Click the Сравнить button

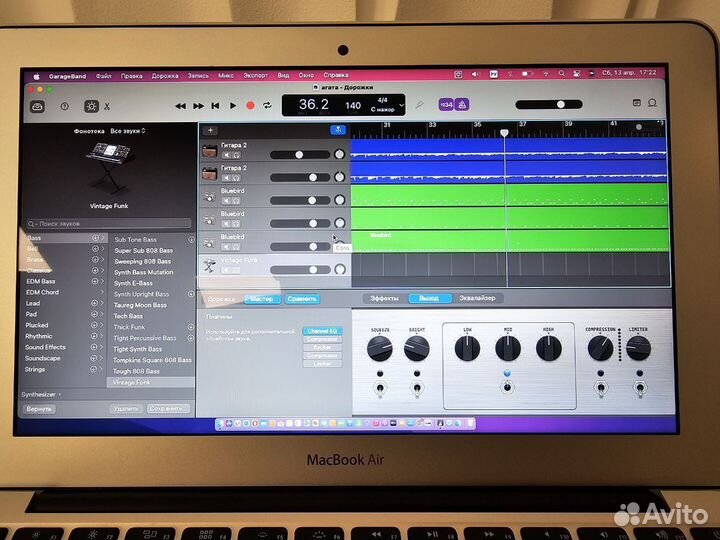tap(302, 299)
